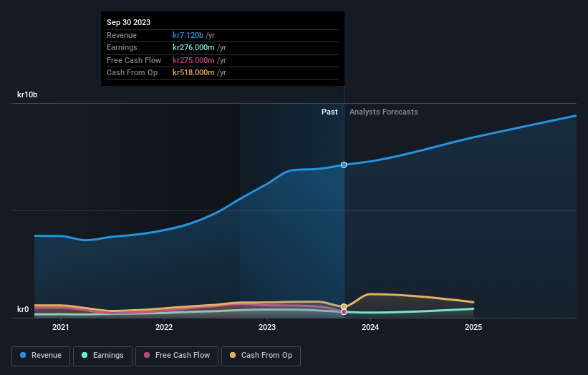Click the pink Free Cash Flow data point
This screenshot has width=588, height=375.
[344, 312]
